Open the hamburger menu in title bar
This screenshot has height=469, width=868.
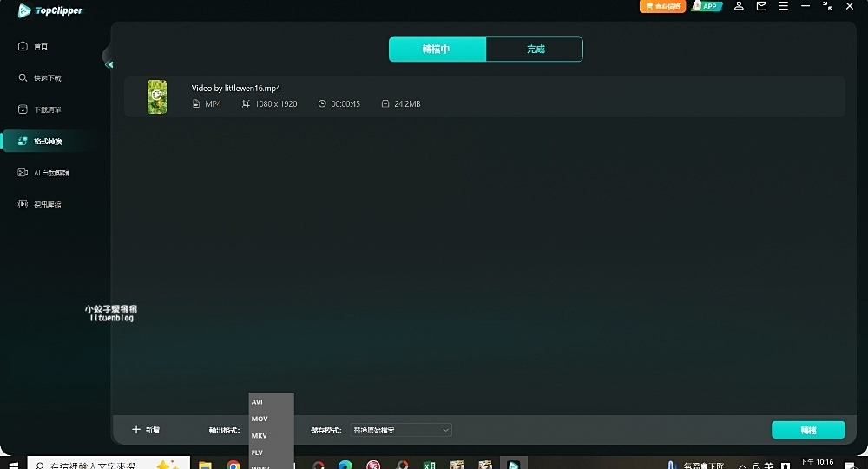point(783,6)
